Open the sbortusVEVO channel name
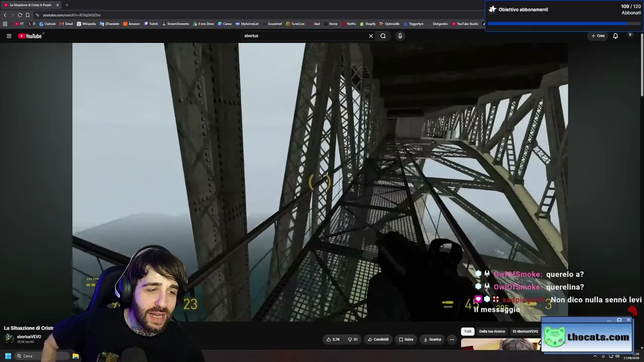Viewport: 644px width, 362px height. coord(29,337)
